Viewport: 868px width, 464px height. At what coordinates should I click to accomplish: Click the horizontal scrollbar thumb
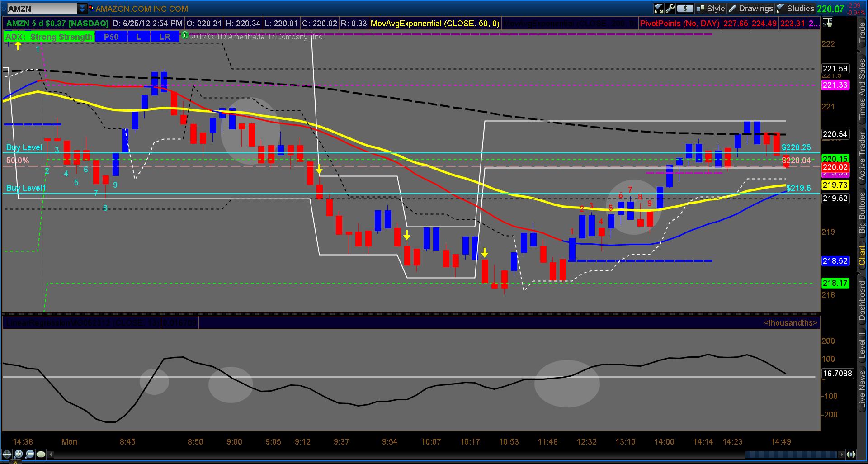click(791, 455)
